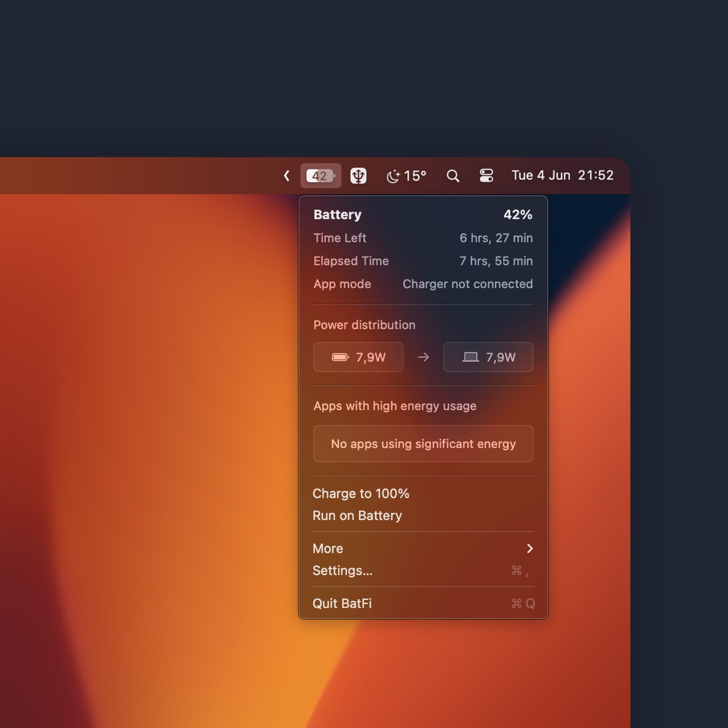Click the clock showing Tue 4 Jun 21:52
Viewport: 728px width, 728px height.
click(562, 175)
